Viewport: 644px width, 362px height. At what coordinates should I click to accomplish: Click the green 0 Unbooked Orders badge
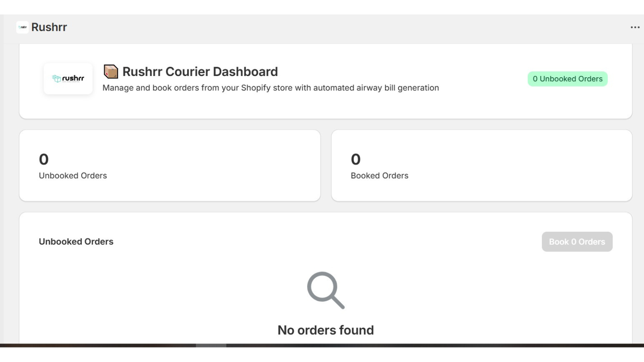tap(567, 79)
